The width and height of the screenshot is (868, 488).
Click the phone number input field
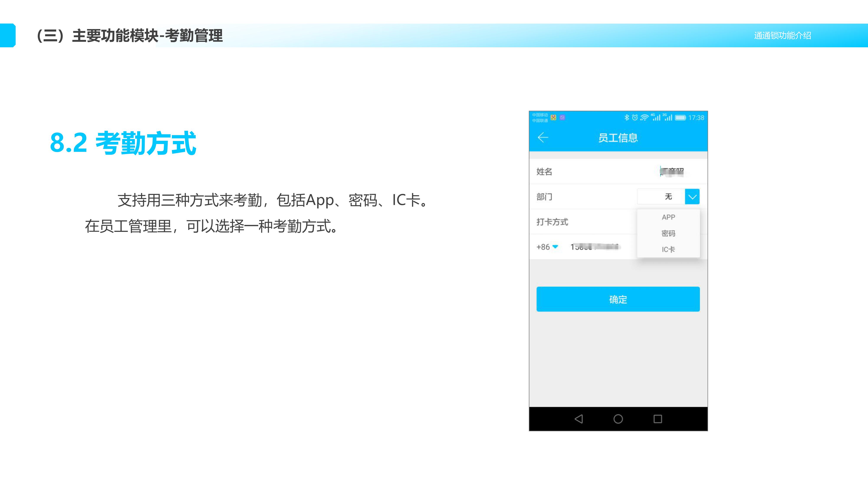point(595,247)
